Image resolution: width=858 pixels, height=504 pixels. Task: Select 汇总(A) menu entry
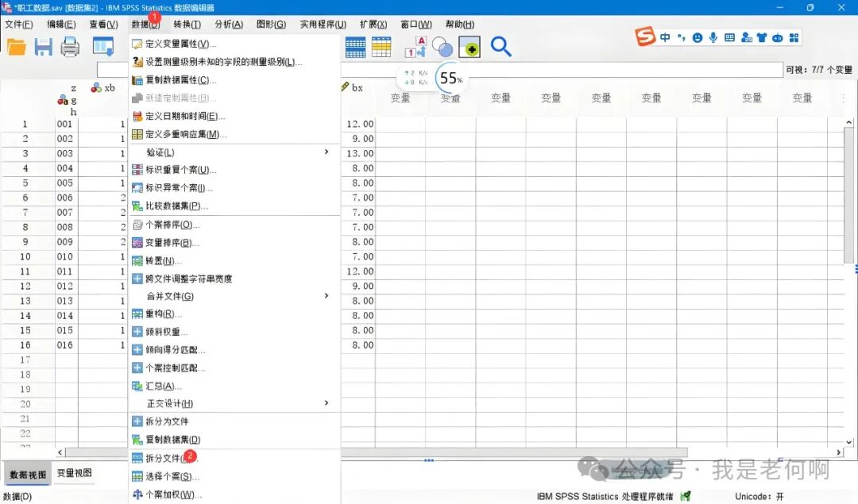coord(234,386)
